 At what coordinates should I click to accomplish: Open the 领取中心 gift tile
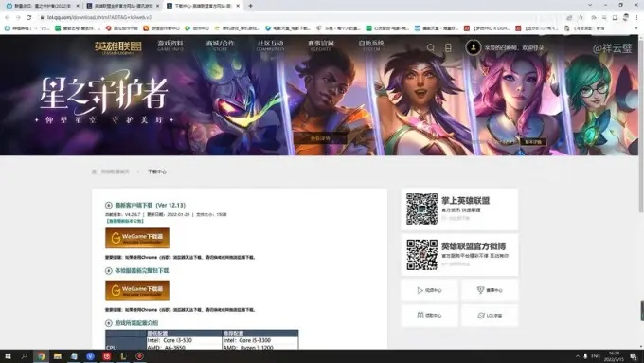pyautogui.click(x=430, y=316)
